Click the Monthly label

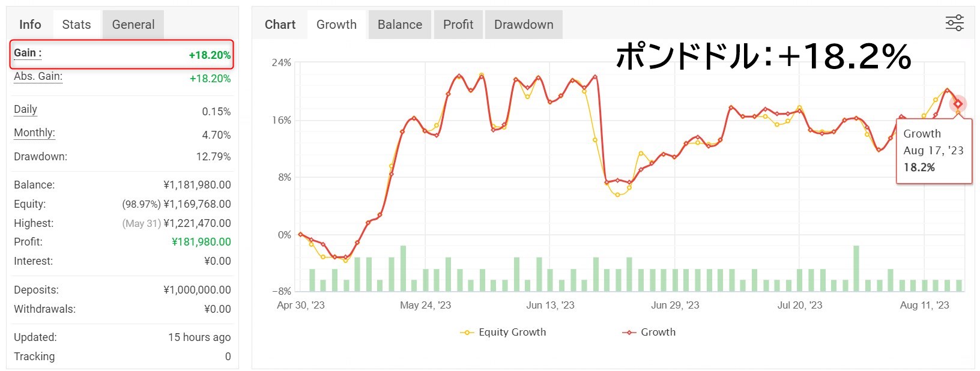point(34,133)
